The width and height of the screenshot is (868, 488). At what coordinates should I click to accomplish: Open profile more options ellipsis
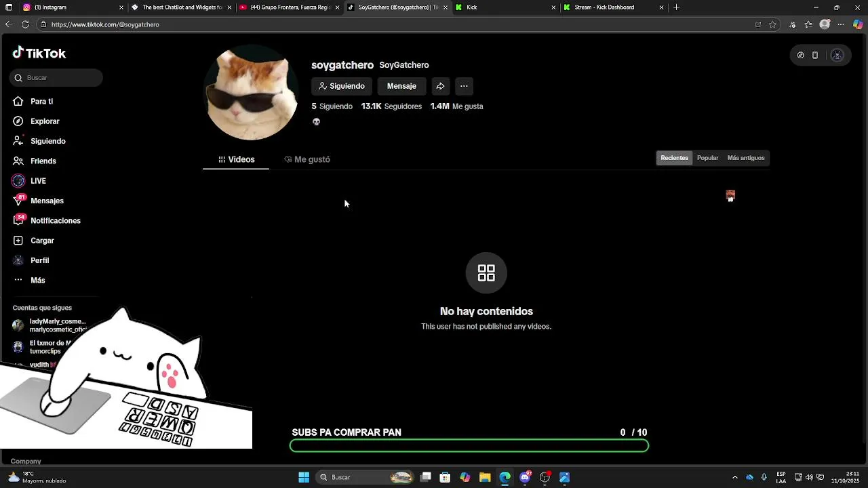click(x=464, y=86)
